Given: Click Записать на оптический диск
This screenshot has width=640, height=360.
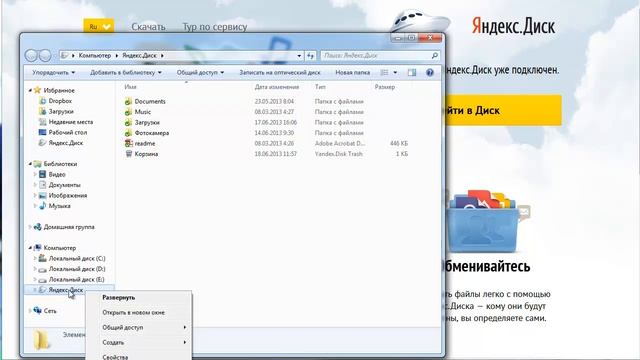Looking at the screenshot, I should click(x=280, y=73).
